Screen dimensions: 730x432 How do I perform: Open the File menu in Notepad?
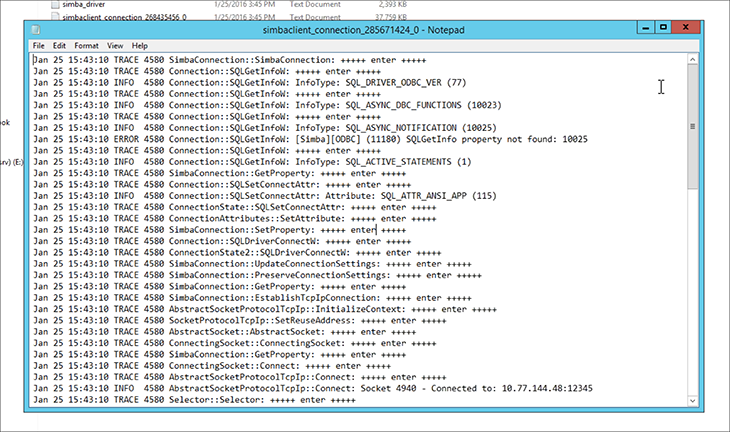click(39, 46)
